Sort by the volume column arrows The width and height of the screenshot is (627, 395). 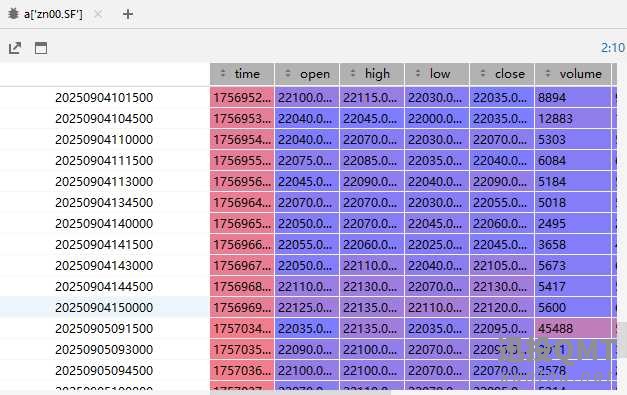(548, 74)
